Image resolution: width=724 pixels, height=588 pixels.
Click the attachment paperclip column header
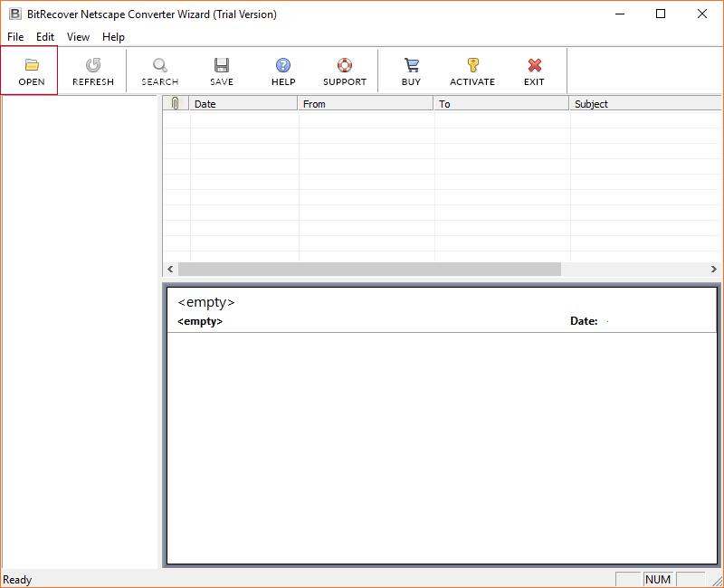click(176, 103)
